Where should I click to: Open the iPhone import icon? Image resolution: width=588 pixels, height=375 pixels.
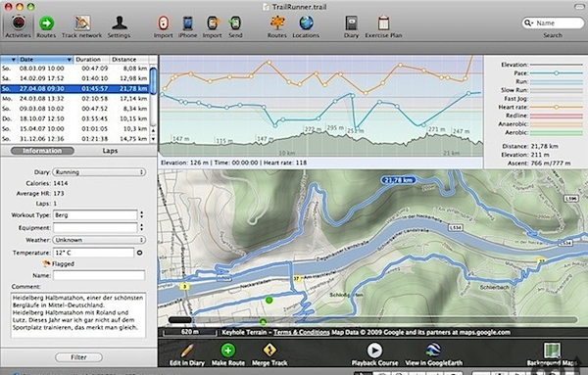coord(187,23)
